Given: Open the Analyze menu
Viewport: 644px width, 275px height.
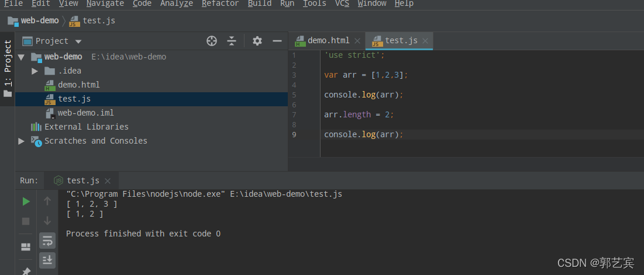Looking at the screenshot, I should click(x=177, y=4).
